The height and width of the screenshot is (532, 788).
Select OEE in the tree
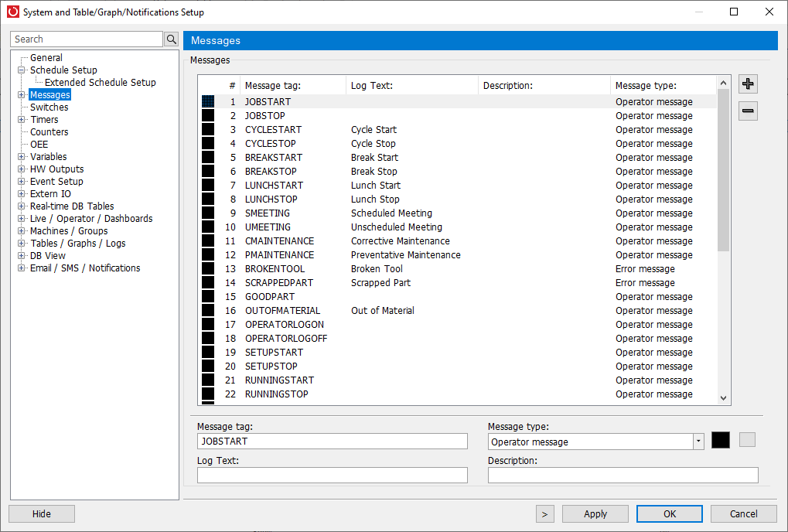[x=39, y=144]
